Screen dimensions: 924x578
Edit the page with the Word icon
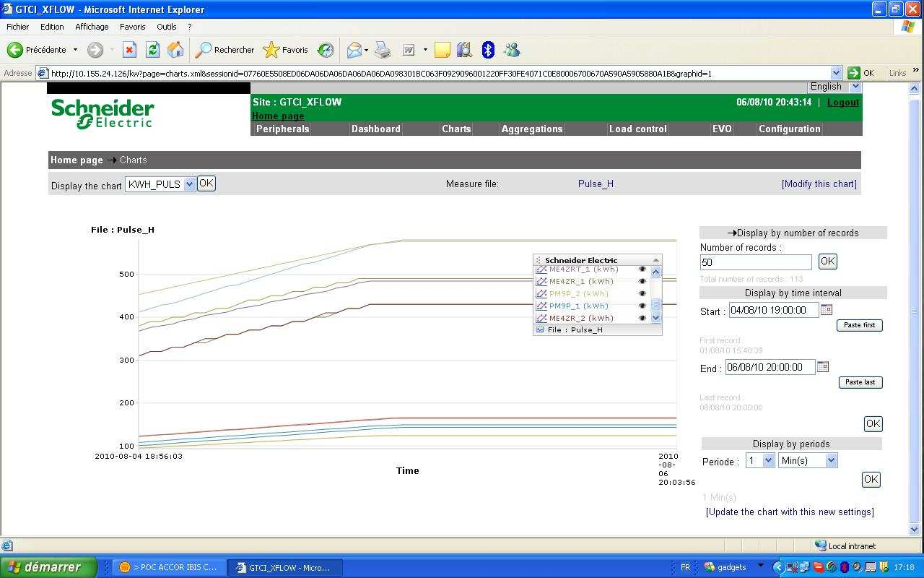(409, 50)
